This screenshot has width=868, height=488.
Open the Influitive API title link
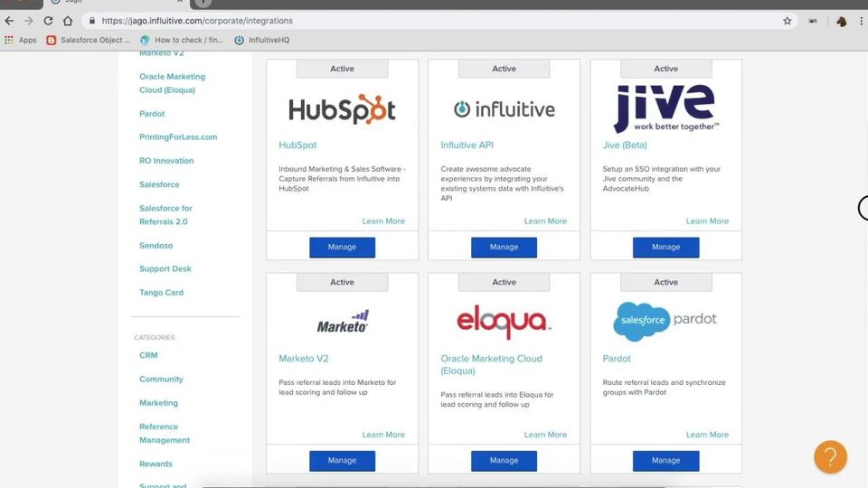(467, 145)
